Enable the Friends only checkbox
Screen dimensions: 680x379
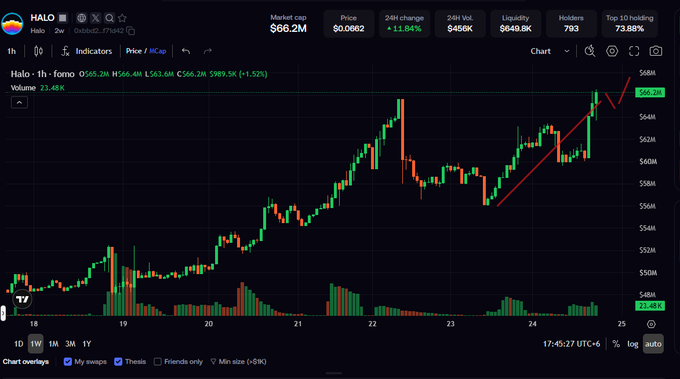coord(158,362)
